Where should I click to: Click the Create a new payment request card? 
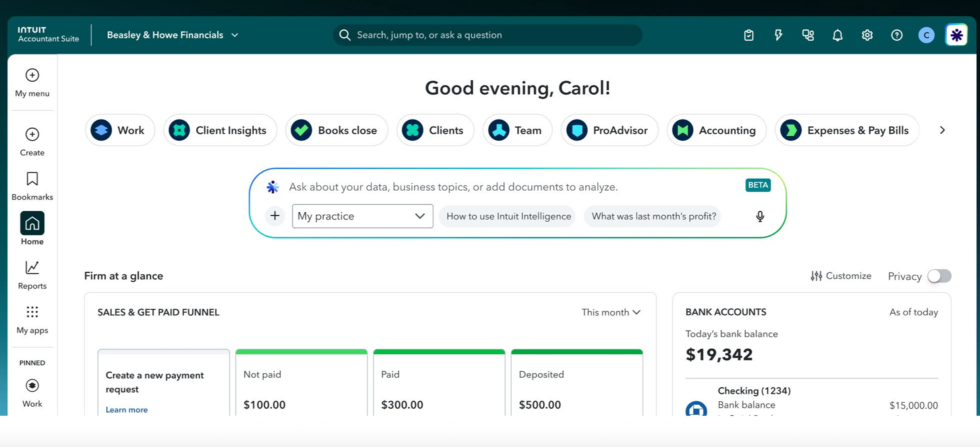[163, 383]
